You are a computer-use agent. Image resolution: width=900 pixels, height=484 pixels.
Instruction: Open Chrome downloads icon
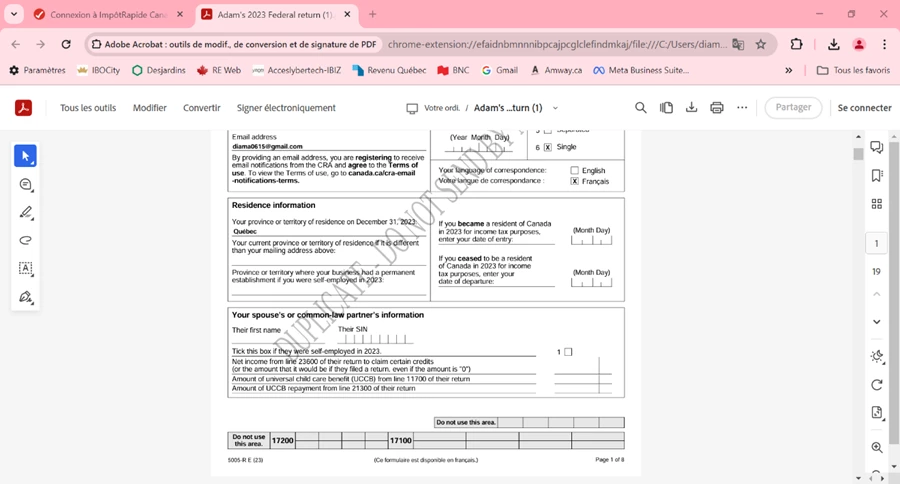click(x=833, y=44)
